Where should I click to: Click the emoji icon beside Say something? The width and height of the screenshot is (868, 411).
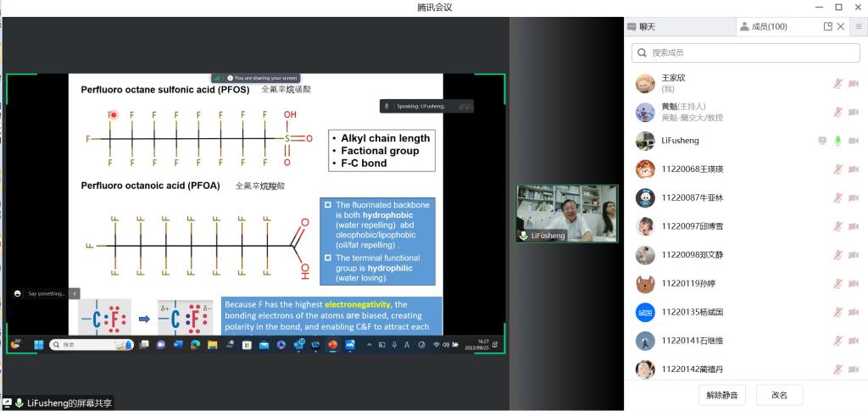[x=18, y=293]
